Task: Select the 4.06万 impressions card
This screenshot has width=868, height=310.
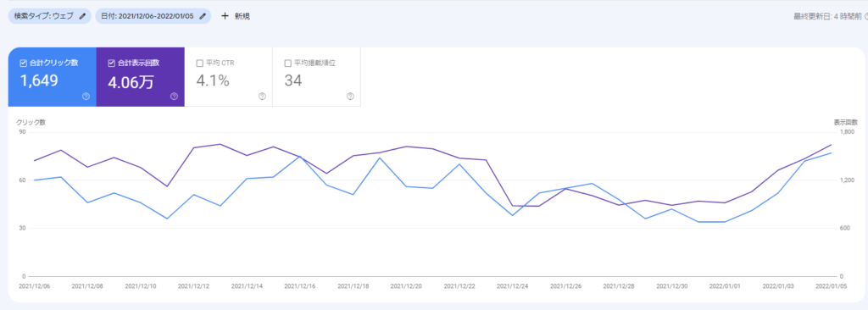Action: pos(140,77)
